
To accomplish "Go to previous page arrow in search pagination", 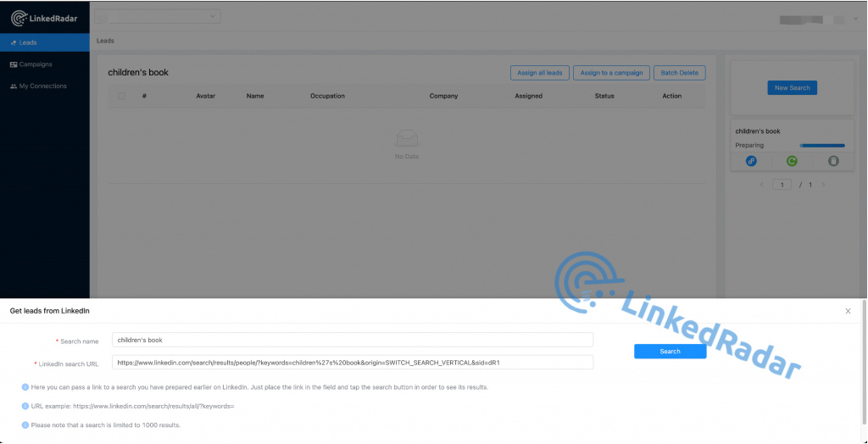I will [760, 185].
